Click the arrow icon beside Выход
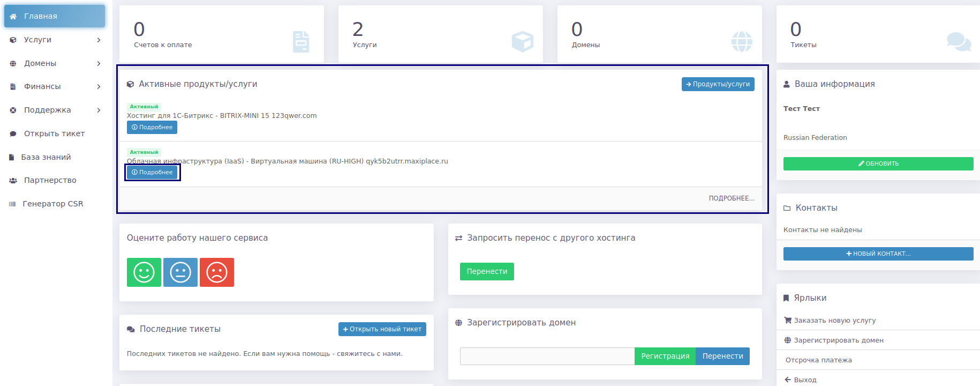The image size is (980, 386). tap(788, 380)
